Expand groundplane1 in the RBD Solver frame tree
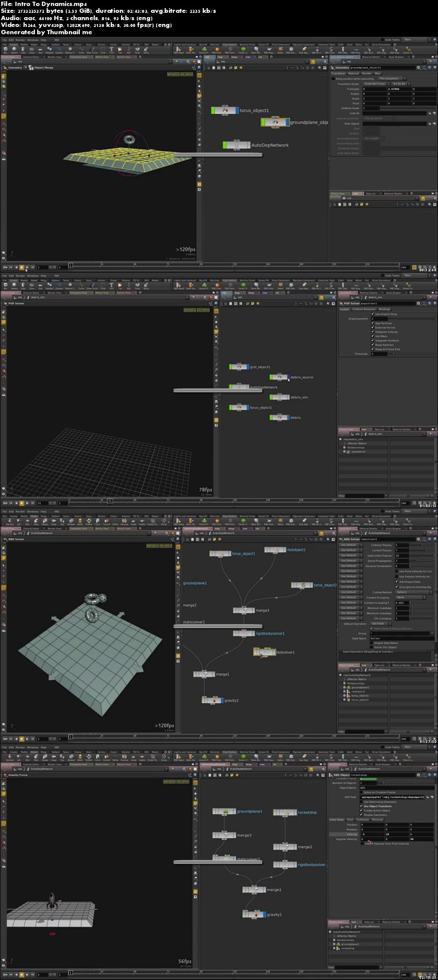 coord(345,687)
